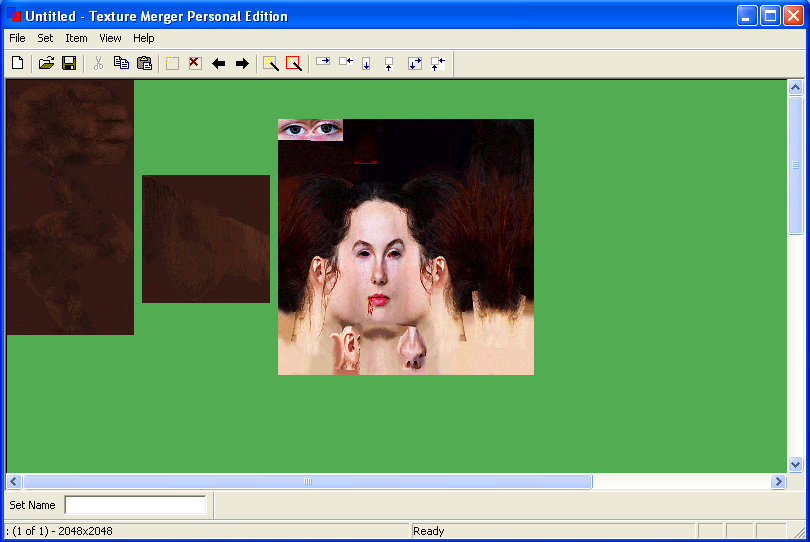Click the blue down-arrow toolbar icon

pyautogui.click(x=366, y=63)
